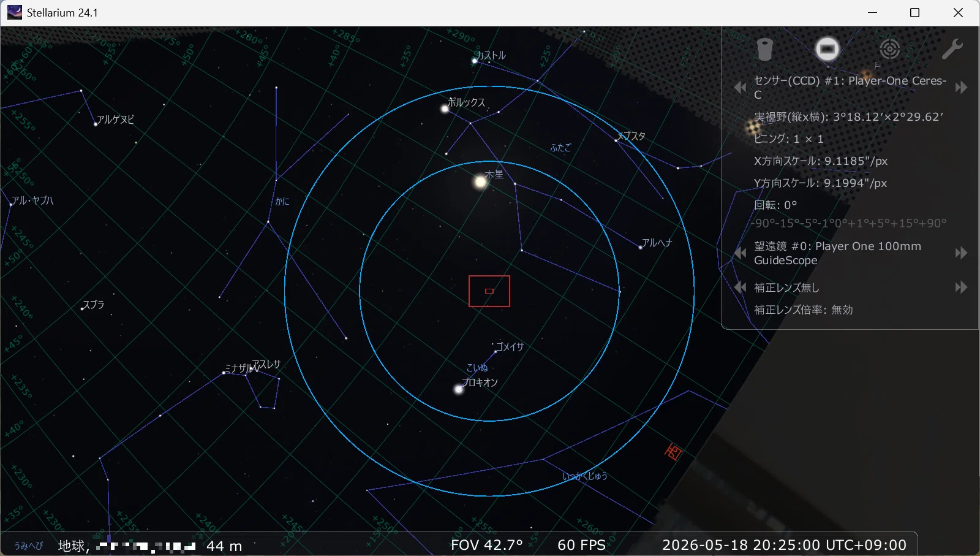Maximize the Stellarium window
Screen dimensions: 980x556
click(x=914, y=13)
